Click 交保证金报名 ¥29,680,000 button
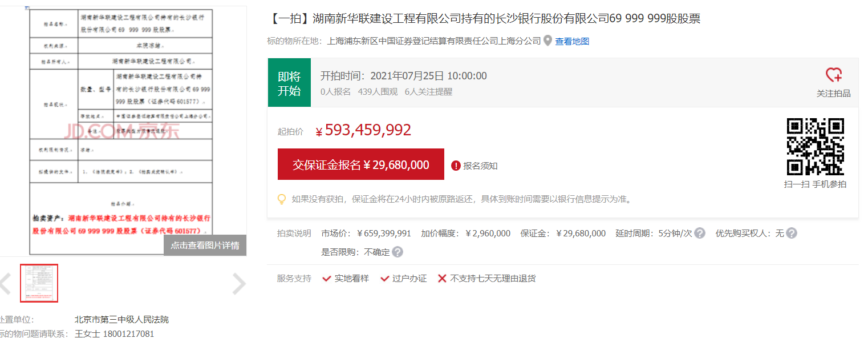Image resolution: width=868 pixels, height=338 pixels. 360,164
